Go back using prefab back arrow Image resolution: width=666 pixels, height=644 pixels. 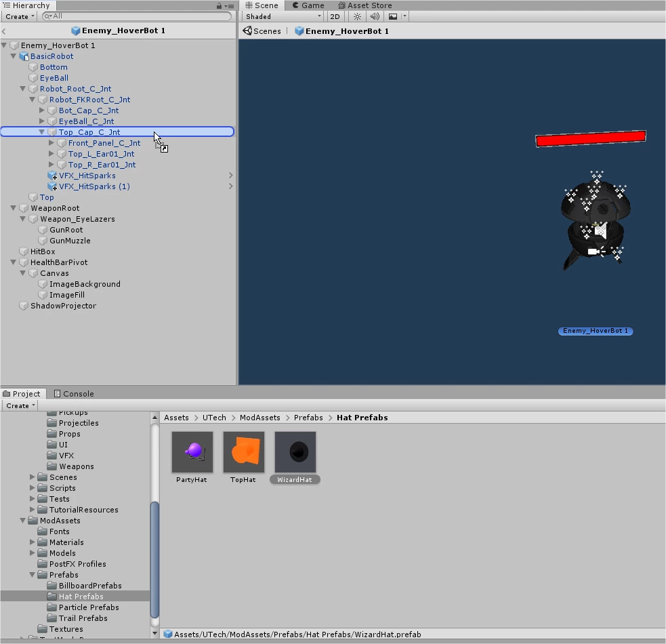(4, 31)
